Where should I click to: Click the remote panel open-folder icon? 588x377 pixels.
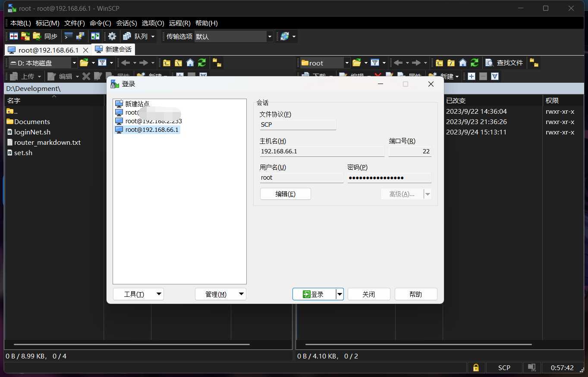pos(357,63)
